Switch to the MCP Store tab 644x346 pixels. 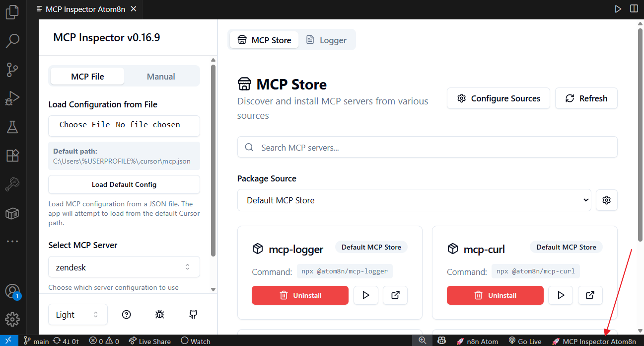pyautogui.click(x=264, y=40)
